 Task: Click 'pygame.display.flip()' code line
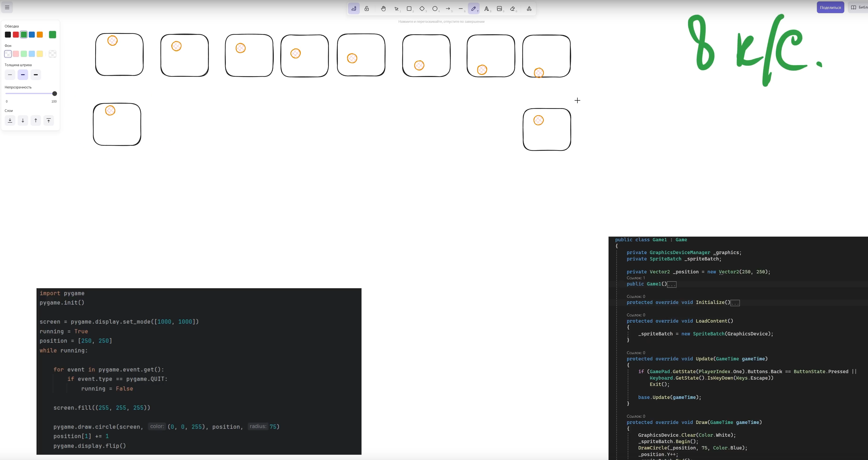pos(90,446)
